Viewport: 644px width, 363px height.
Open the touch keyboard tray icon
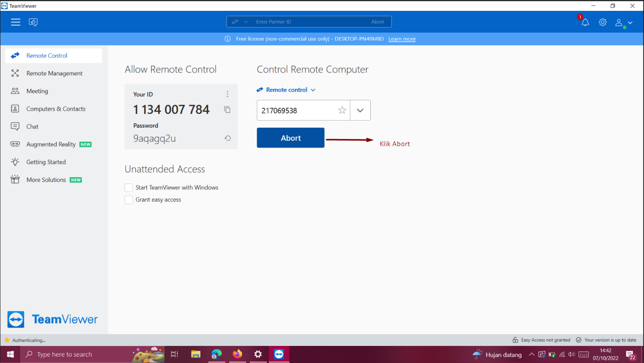tap(584, 354)
